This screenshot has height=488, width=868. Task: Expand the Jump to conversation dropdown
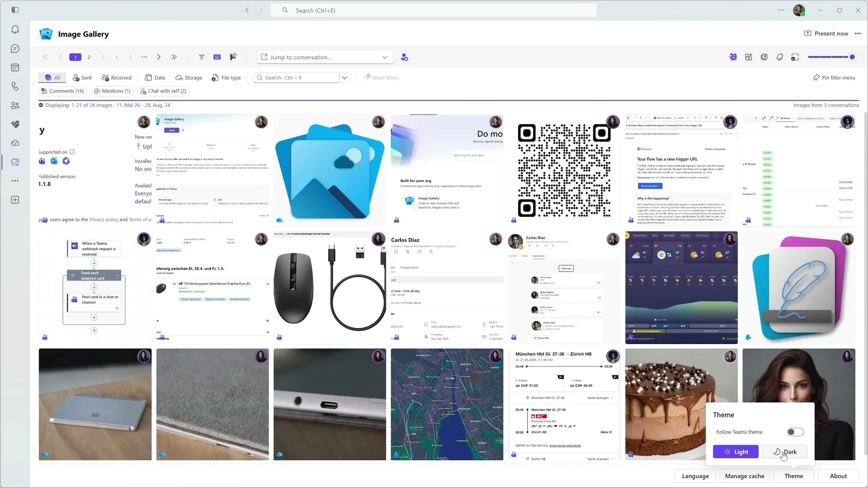385,57
